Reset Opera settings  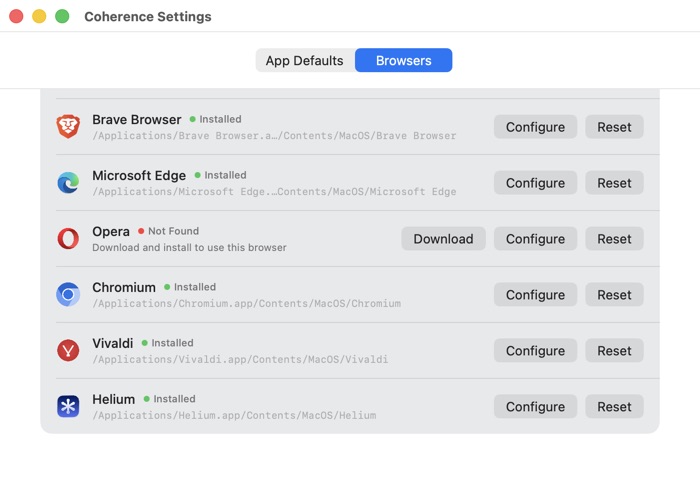click(x=614, y=238)
